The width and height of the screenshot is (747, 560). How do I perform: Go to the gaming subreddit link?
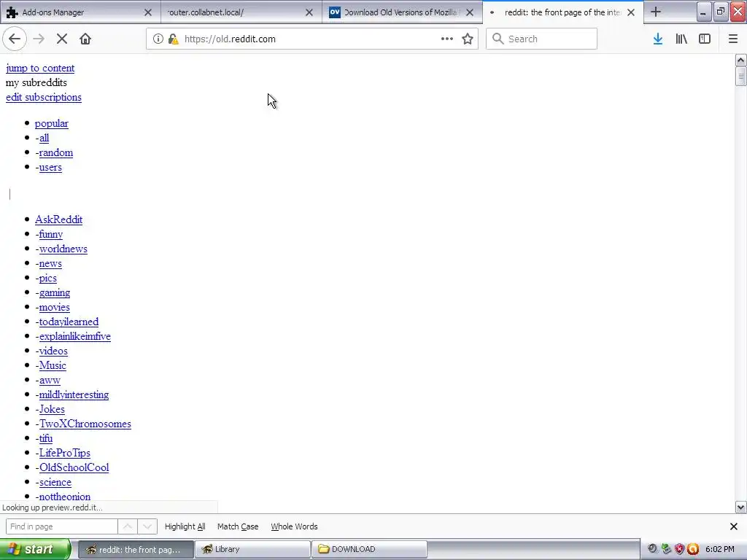point(54,293)
